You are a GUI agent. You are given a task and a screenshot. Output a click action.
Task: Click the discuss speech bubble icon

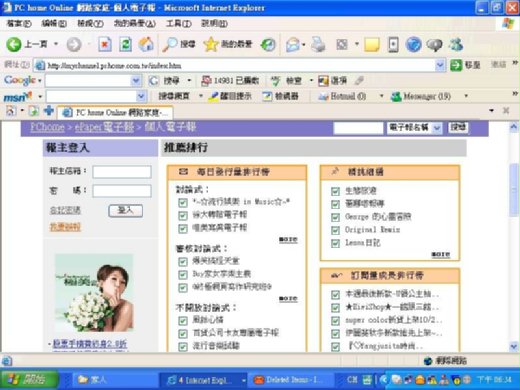(x=435, y=45)
